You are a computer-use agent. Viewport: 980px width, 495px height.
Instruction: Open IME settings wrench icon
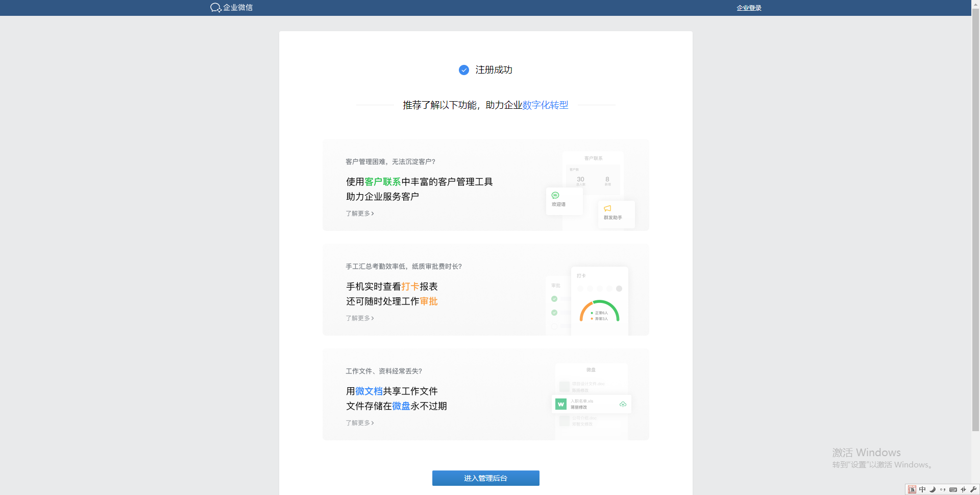(x=973, y=489)
